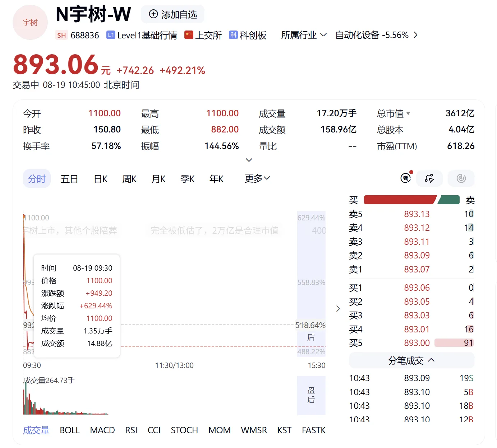Expand more quote data chevron below 振幅
Viewport: 497px width, 448px height.
[249, 160]
